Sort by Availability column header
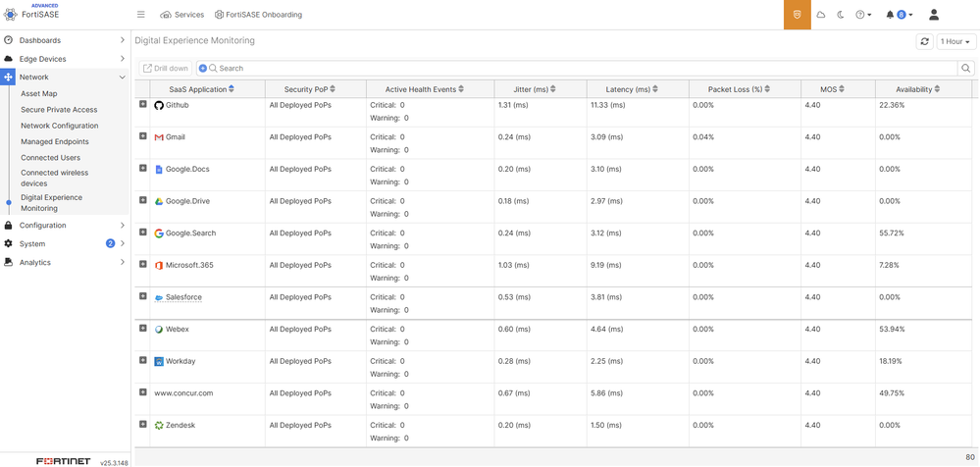 (x=917, y=89)
